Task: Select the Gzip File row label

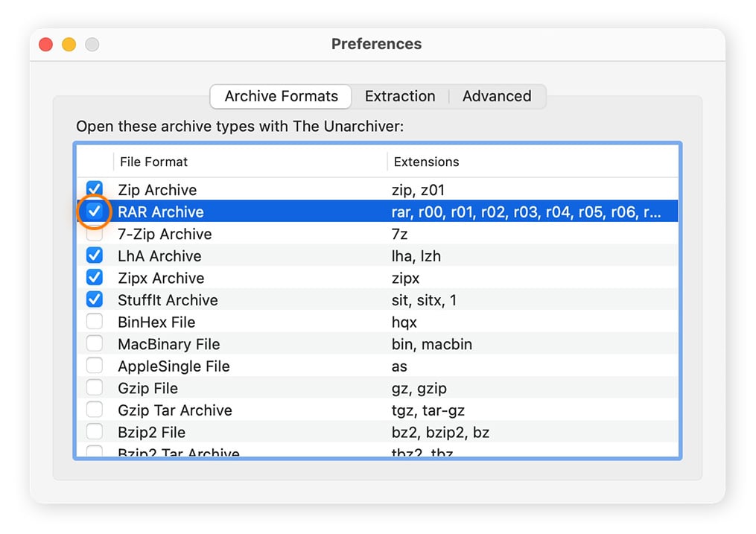Action: [x=148, y=389]
